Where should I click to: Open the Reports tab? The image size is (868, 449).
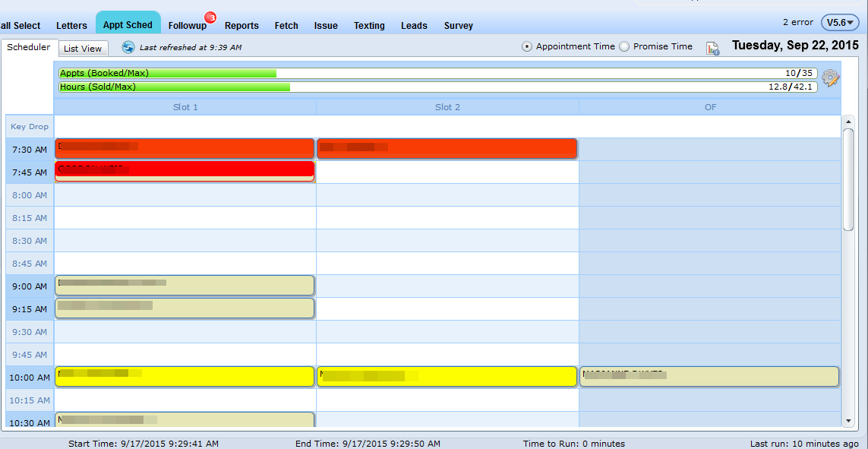pos(241,26)
